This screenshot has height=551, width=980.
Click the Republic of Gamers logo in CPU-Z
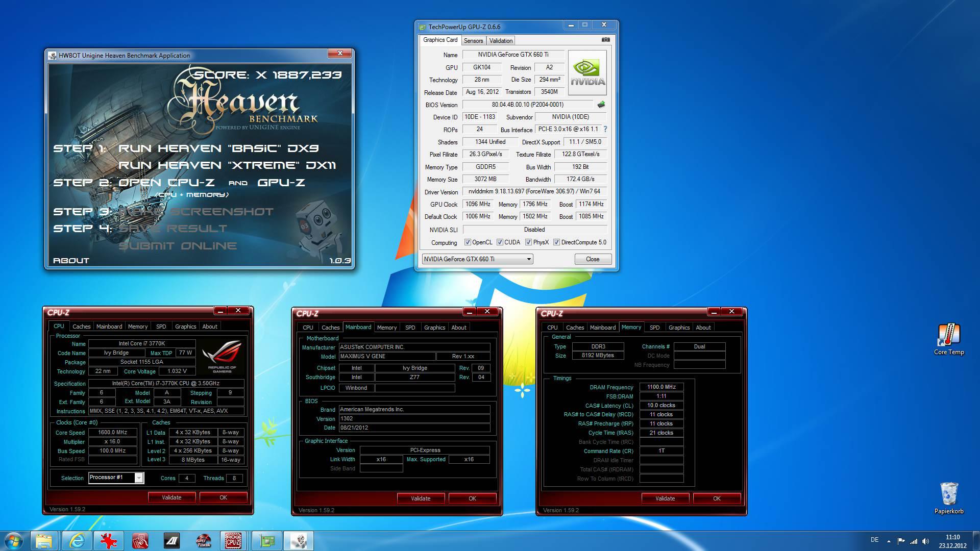222,356
